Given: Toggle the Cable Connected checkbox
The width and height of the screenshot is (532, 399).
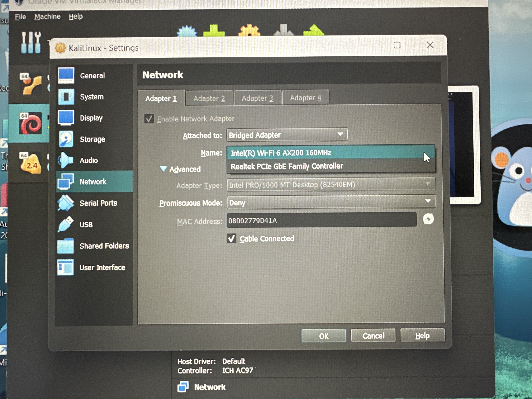Looking at the screenshot, I should coord(232,238).
